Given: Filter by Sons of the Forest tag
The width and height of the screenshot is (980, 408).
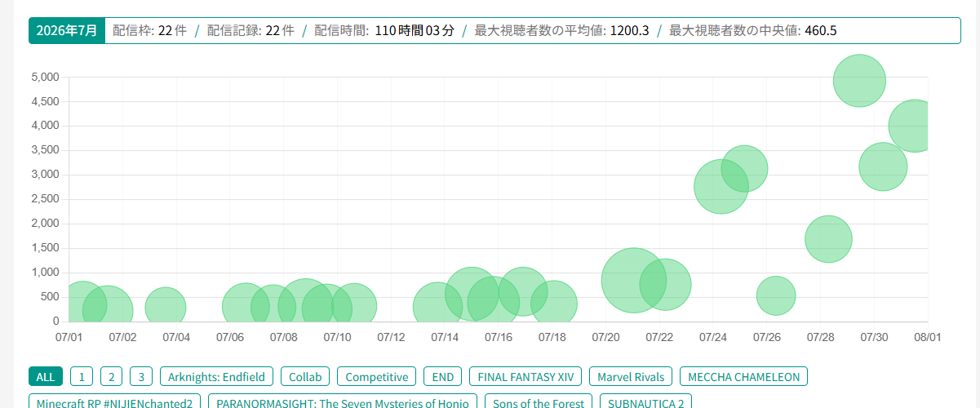Looking at the screenshot, I should point(539,402).
